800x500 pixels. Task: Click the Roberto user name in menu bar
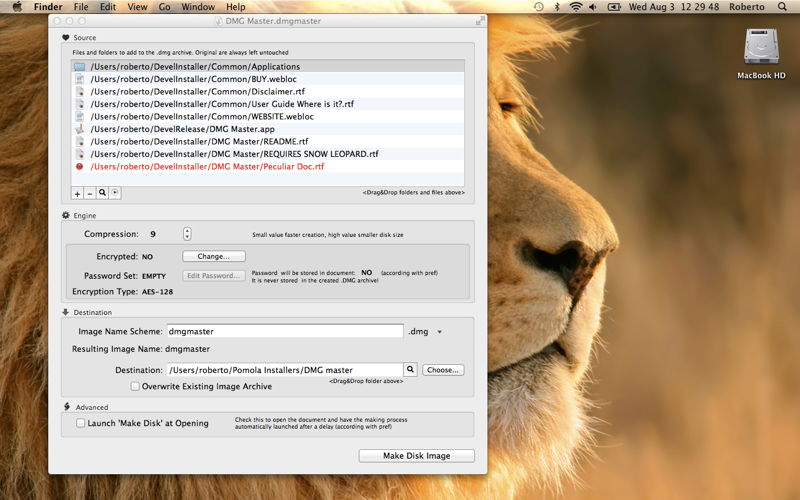pyautogui.click(x=747, y=7)
